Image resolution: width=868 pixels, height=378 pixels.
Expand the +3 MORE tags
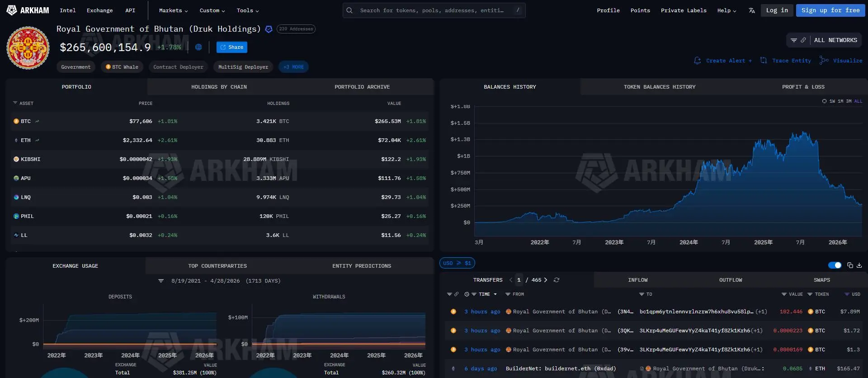pyautogui.click(x=293, y=67)
